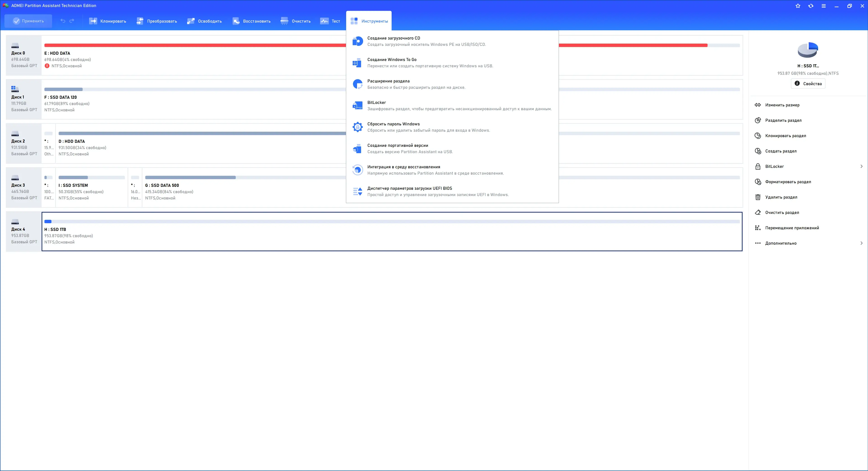868x471 pixels.
Task: Click the Test (Тест) toolbar icon
Action: coord(324,21)
